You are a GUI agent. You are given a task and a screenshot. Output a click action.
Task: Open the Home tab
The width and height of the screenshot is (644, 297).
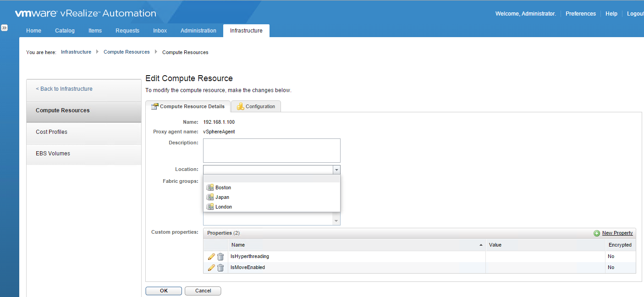33,31
